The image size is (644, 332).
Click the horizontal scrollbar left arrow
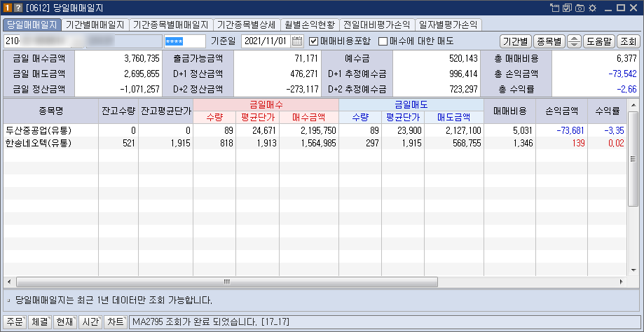click(9, 282)
